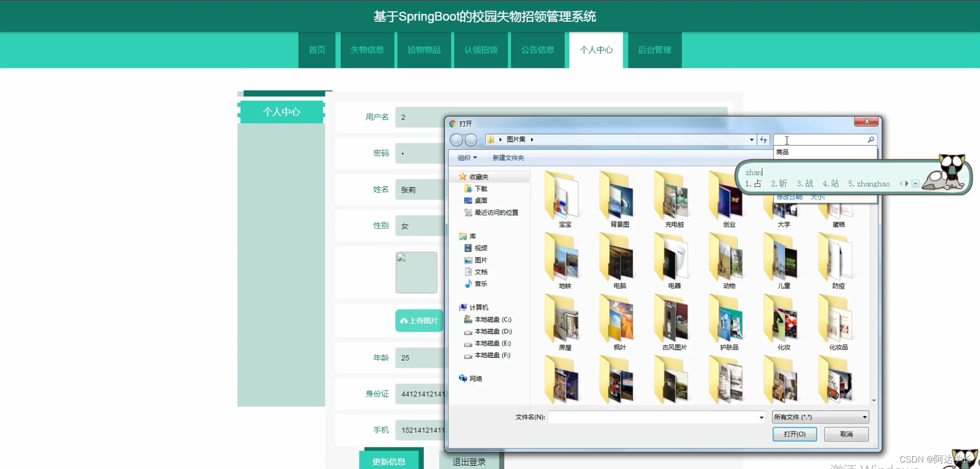The image size is (980, 469).
Task: Click the 打开(O) button
Action: pyautogui.click(x=794, y=434)
